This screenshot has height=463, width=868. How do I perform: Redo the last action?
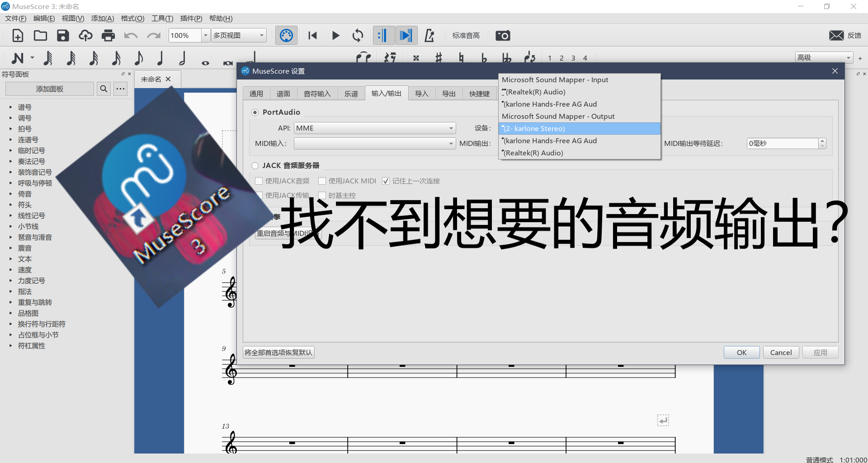154,35
